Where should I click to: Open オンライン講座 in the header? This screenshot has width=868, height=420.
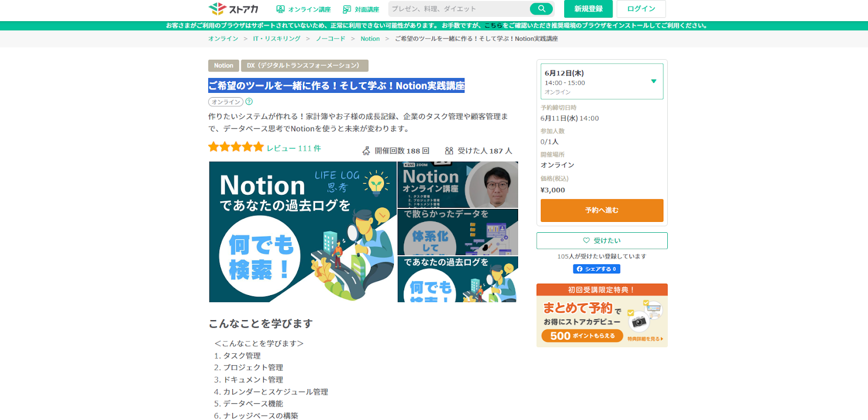point(303,9)
